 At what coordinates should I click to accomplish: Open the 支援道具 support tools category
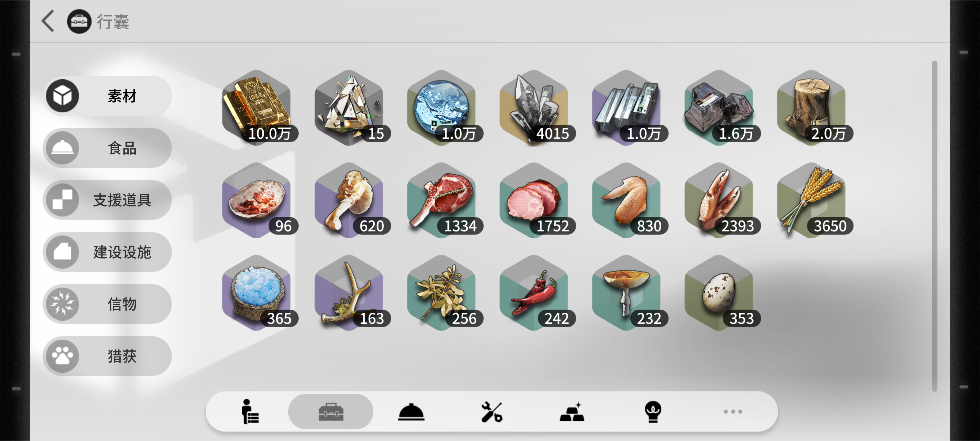107,200
